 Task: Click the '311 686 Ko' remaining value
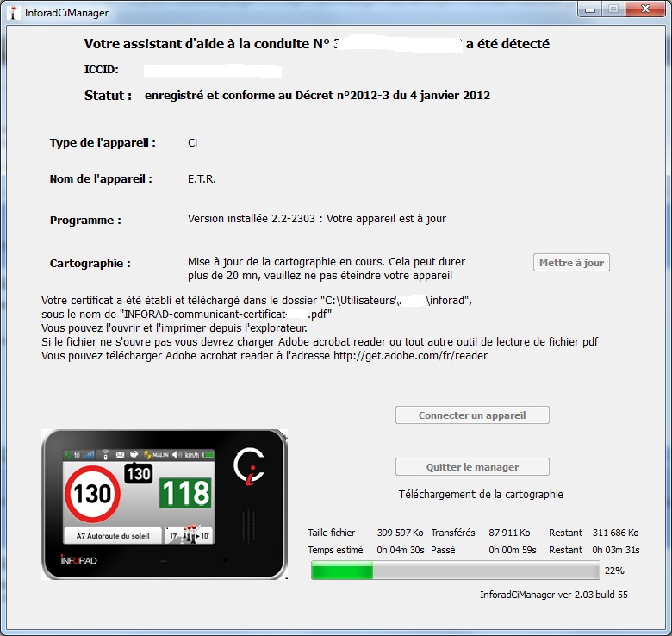pyautogui.click(x=615, y=533)
